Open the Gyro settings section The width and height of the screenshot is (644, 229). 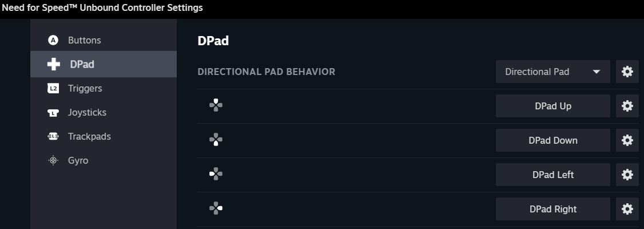(x=78, y=160)
